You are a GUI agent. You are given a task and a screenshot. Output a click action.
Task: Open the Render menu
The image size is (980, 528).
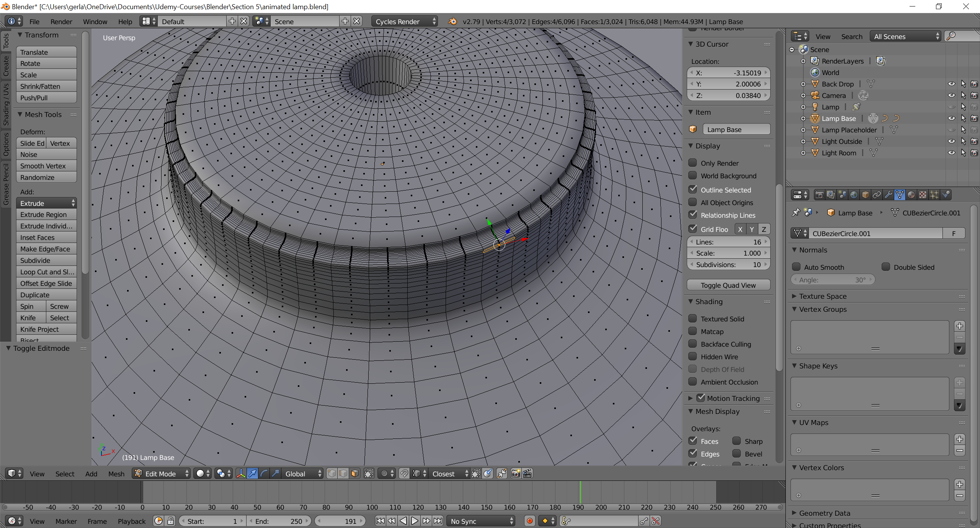tap(61, 21)
